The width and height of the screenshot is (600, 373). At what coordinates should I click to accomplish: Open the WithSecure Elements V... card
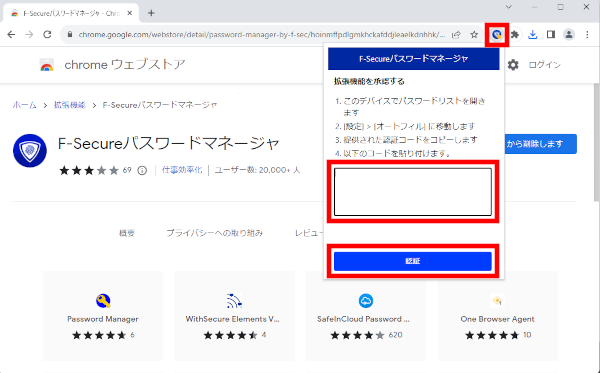coord(234,316)
